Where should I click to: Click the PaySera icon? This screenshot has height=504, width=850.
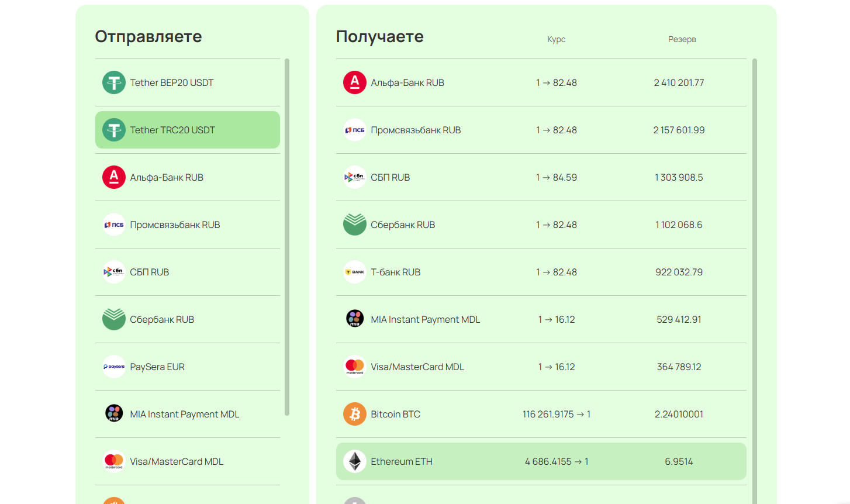(113, 366)
